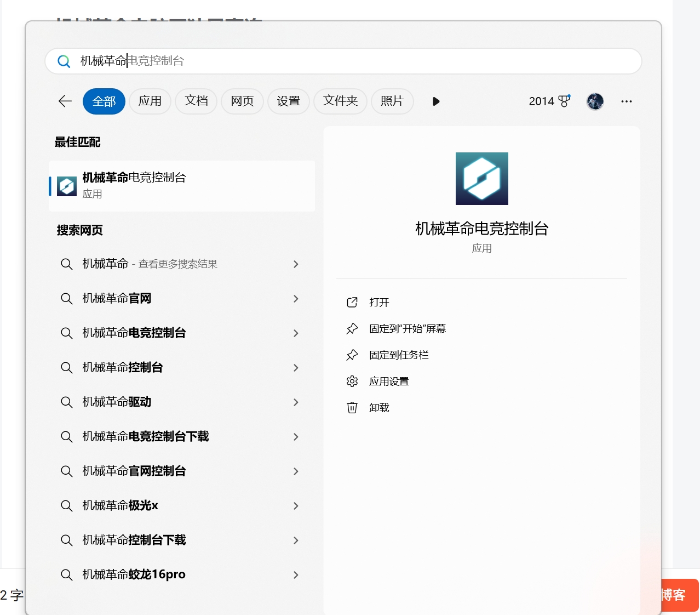
Task: Expand chevron for 机械革命电竞控制台 web result
Action: [296, 333]
